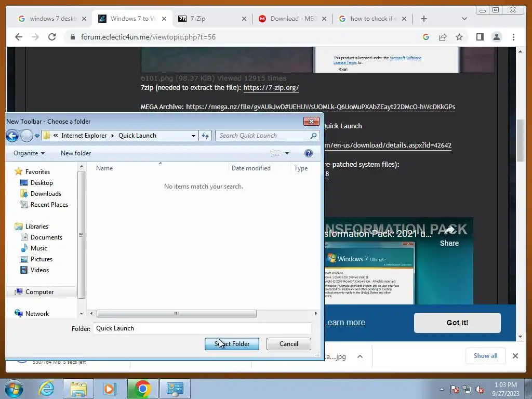
Task: Switch to the how to check if tab
Action: pyautogui.click(x=372, y=19)
